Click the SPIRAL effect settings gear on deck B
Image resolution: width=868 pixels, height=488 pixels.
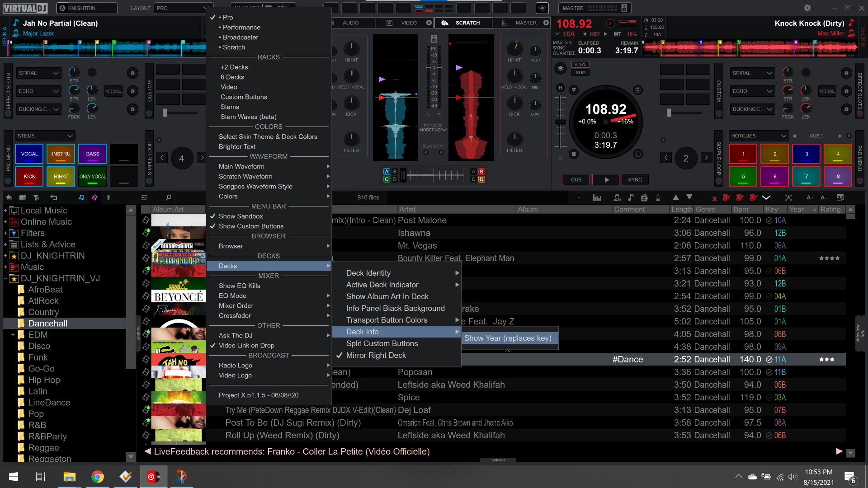(846, 73)
